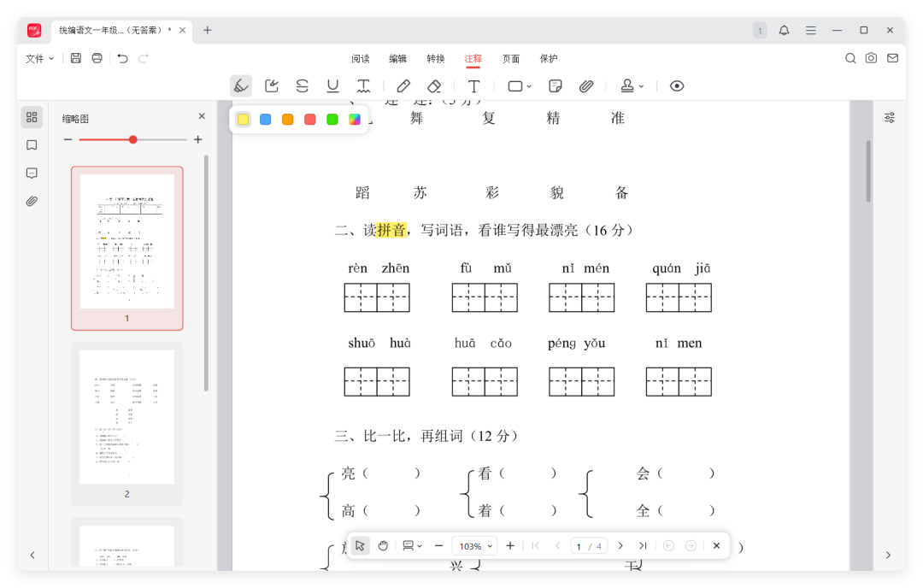This screenshot has height=588, width=923.
Task: Open a new tab with plus
Action: 207,30
